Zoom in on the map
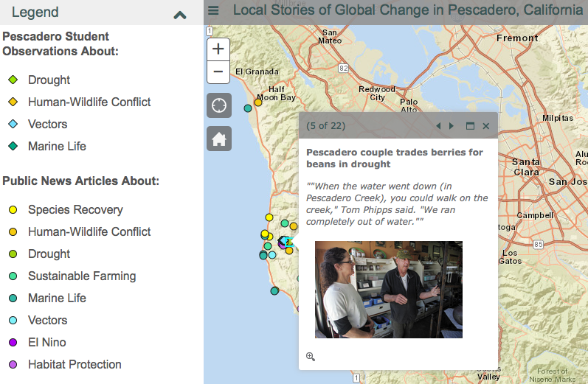Screen dimensions: 588x384 point(218,49)
